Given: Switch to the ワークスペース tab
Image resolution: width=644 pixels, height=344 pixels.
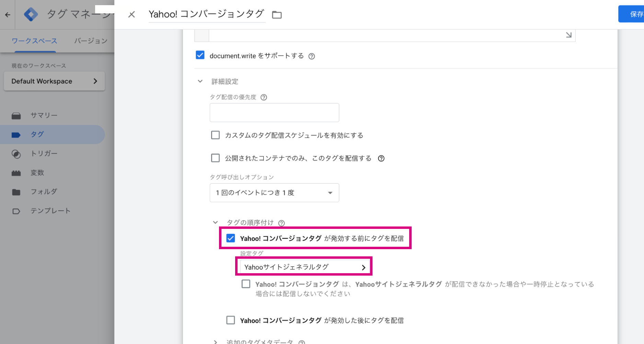Looking at the screenshot, I should tap(34, 41).
